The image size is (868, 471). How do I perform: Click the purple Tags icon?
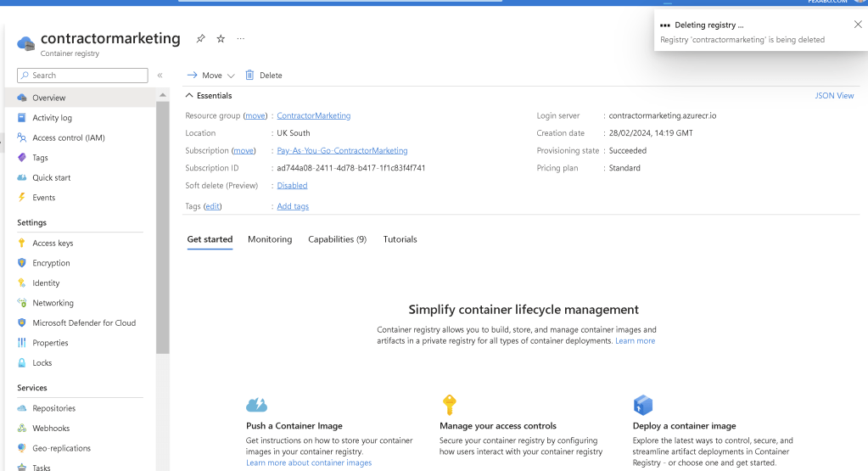(x=21, y=157)
